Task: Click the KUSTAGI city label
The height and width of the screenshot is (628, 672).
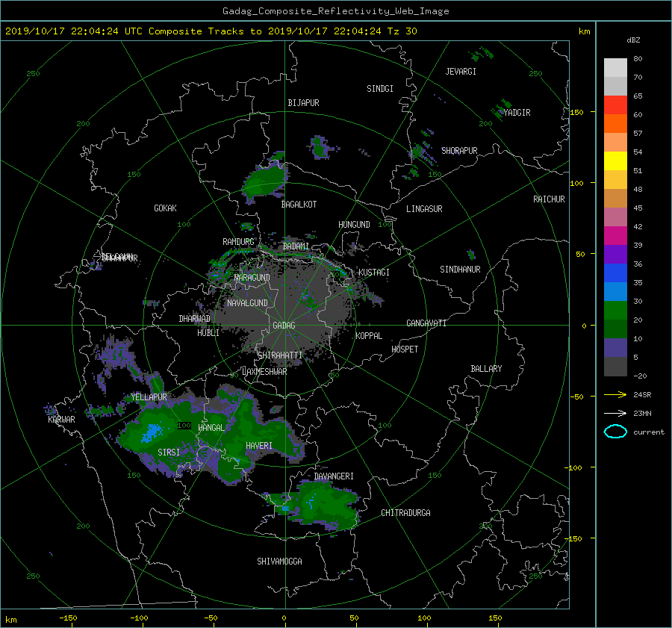Action: (374, 273)
